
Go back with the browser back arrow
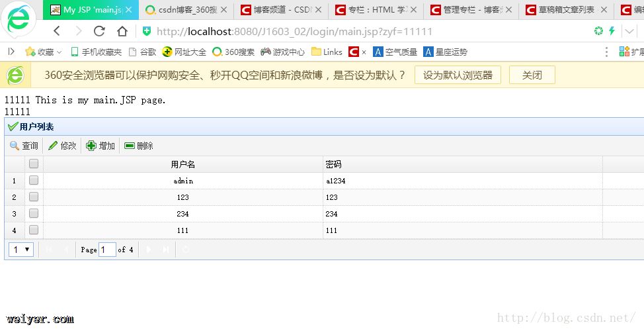click(x=57, y=30)
